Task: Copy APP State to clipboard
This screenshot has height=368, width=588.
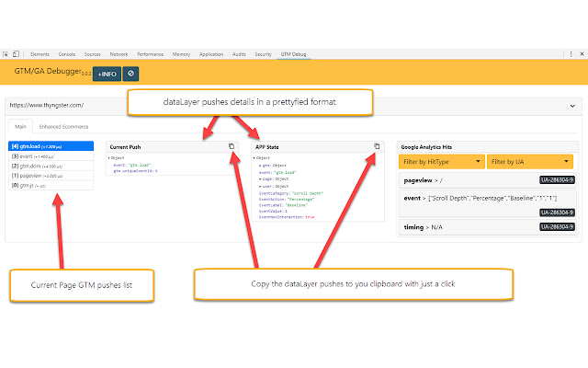Action: click(377, 146)
